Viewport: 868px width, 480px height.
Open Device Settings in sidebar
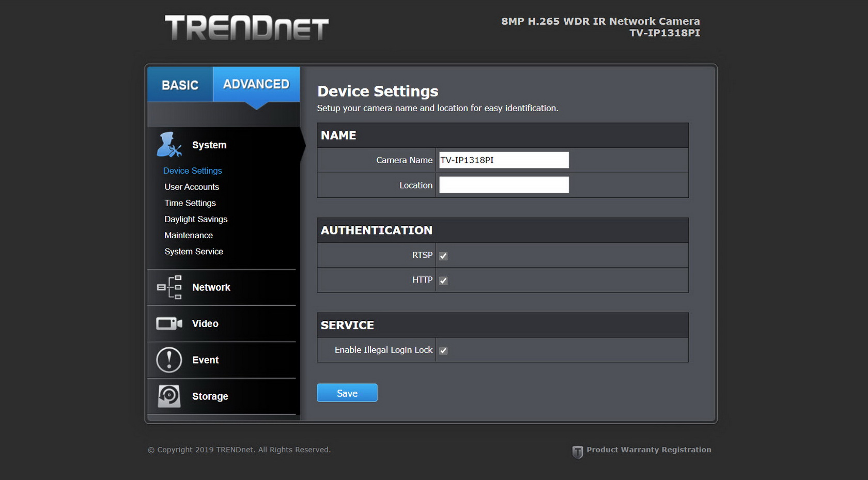pos(193,171)
